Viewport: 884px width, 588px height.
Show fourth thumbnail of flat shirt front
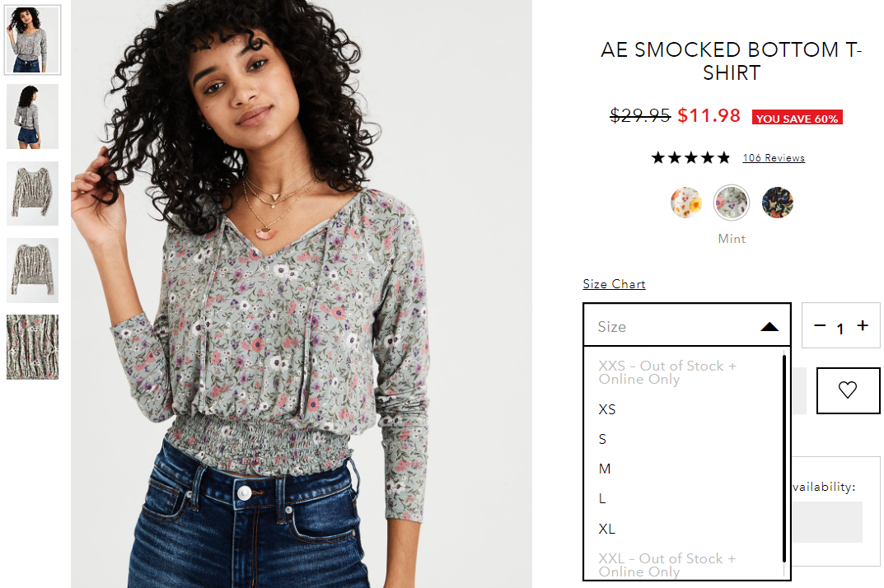[x=33, y=271]
